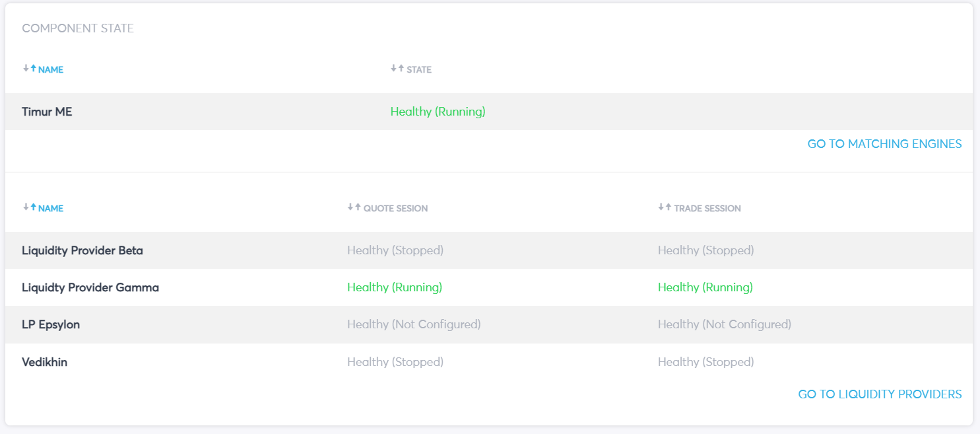This screenshot has height=434, width=980.
Task: Click Healthy (Running) state of Timur ME
Action: [438, 112]
